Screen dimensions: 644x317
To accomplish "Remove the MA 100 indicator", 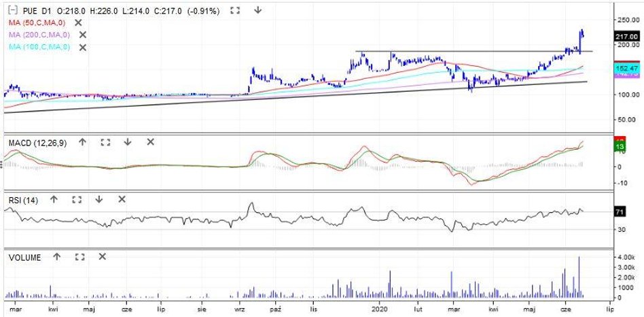I will click(83, 47).
